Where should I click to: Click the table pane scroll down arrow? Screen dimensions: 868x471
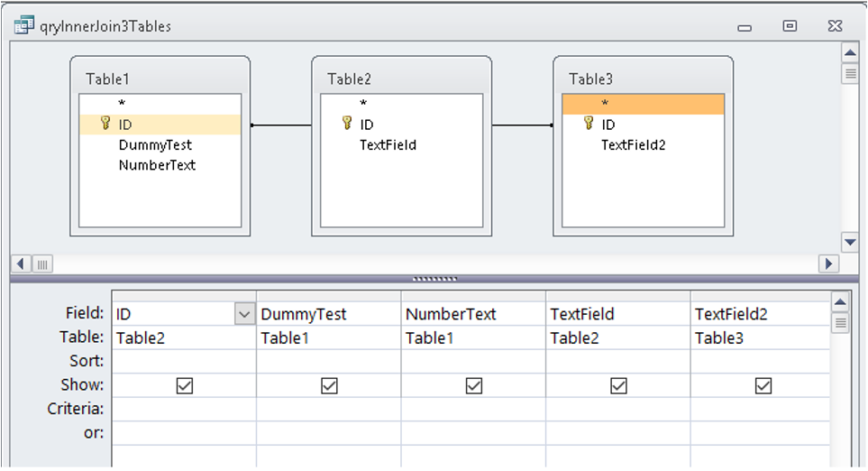pyautogui.click(x=850, y=242)
